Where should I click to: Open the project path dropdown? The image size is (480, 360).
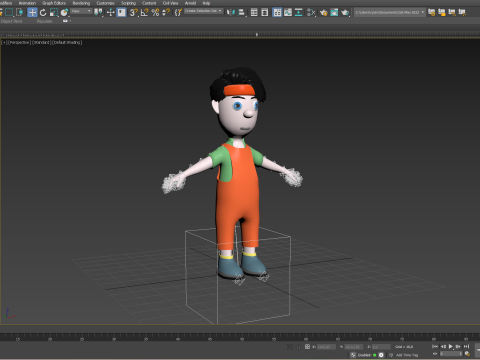tap(390, 12)
